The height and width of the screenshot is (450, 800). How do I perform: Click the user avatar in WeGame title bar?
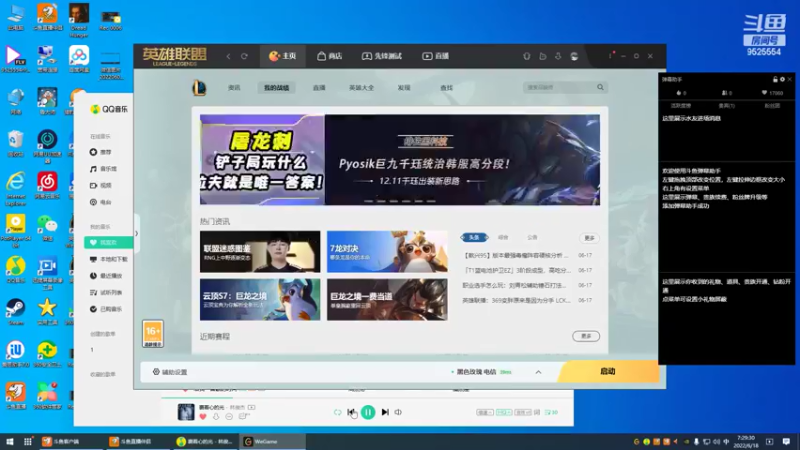click(x=574, y=56)
